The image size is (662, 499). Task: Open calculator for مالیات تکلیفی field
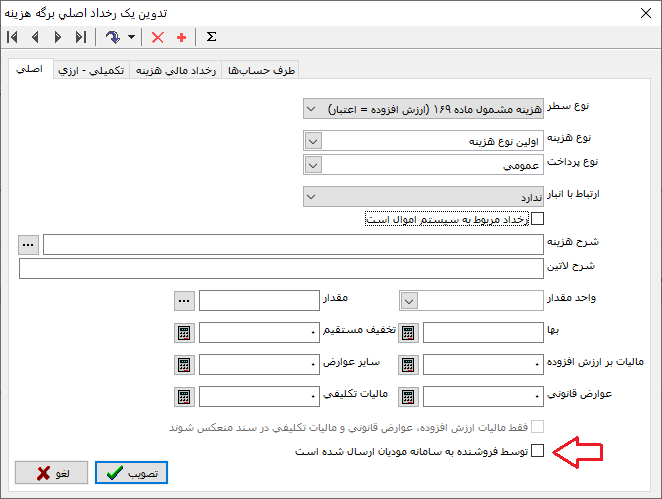point(184,397)
